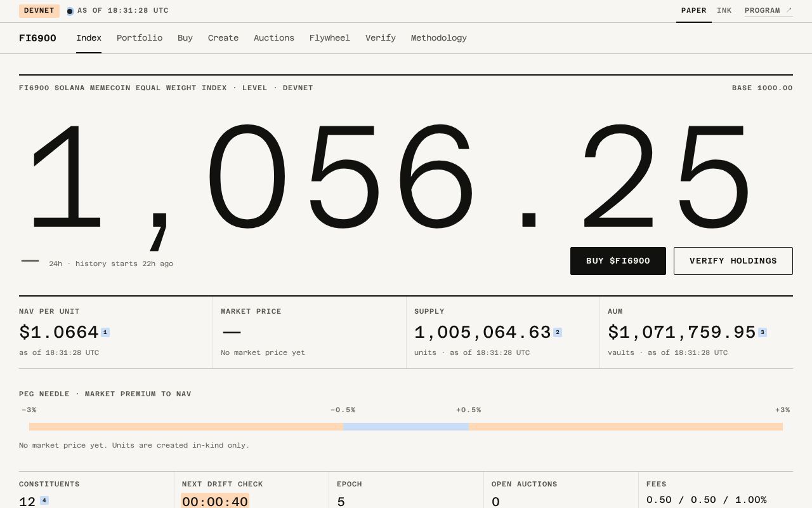
Task: Click the BUY $FI6900 button
Action: click(618, 261)
